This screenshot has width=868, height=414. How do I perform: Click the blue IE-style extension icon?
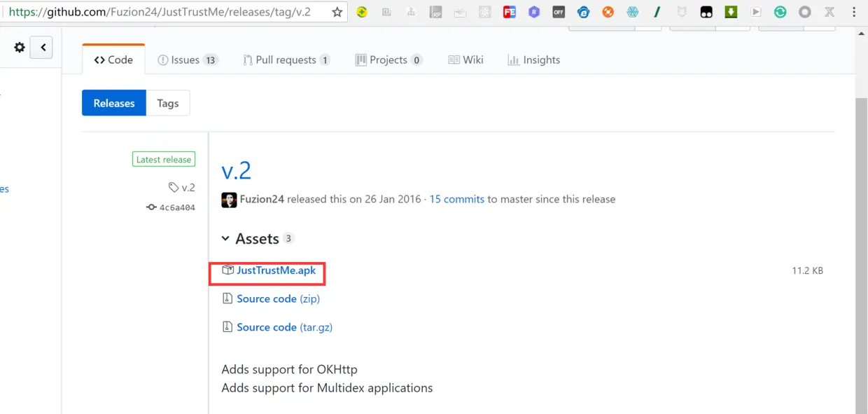584,12
